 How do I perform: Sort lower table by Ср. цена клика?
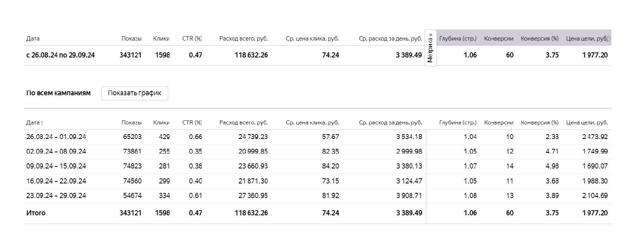pyautogui.click(x=312, y=123)
